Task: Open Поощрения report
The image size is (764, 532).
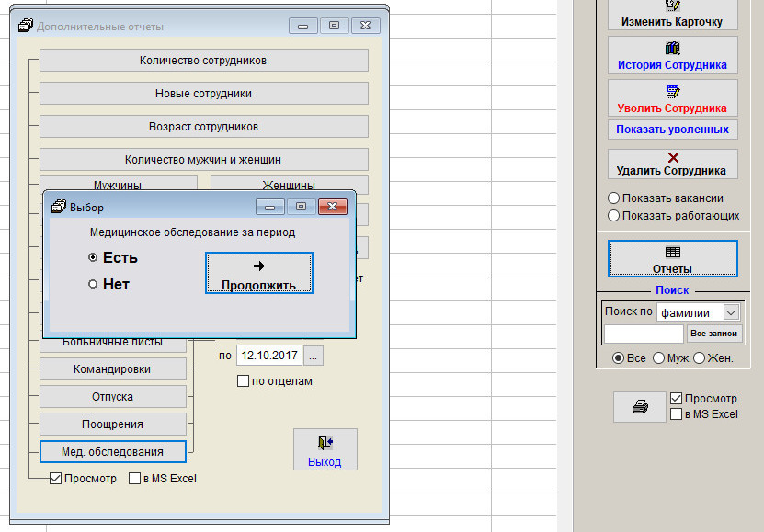Action: click(x=112, y=424)
